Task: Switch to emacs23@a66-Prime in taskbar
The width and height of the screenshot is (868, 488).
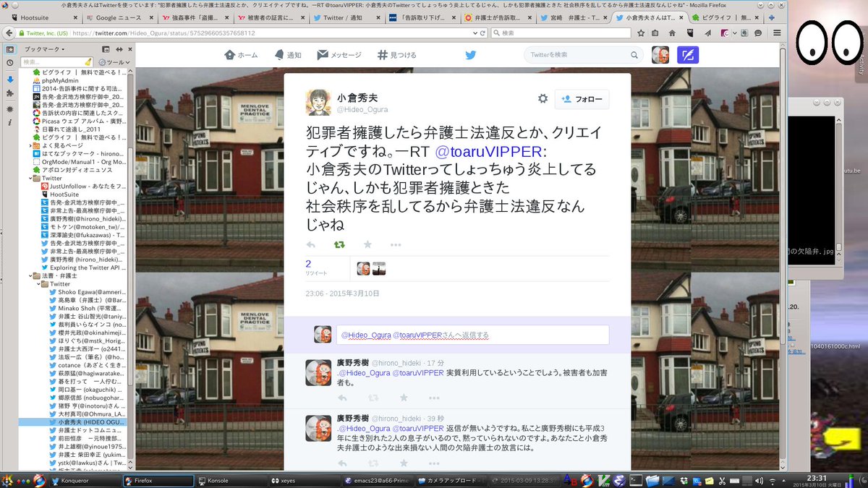Action: (x=378, y=480)
